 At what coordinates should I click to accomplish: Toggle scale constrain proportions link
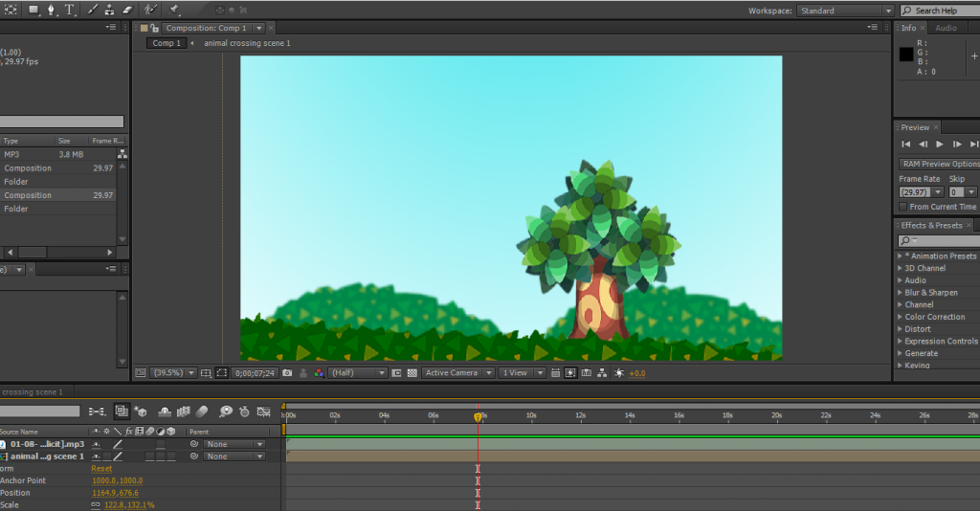[x=96, y=504]
